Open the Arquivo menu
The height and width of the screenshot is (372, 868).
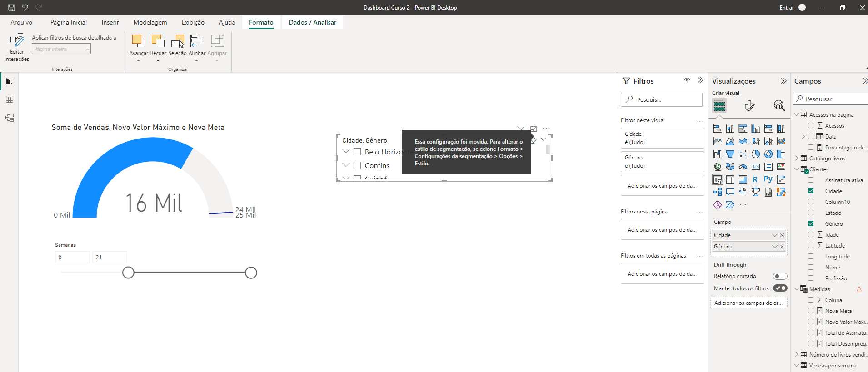point(21,22)
